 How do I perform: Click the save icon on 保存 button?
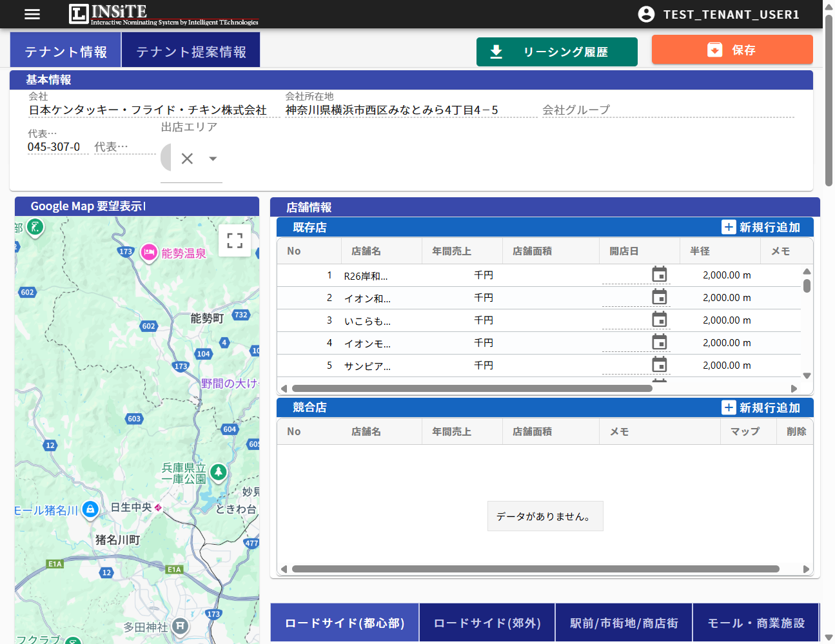[713, 49]
